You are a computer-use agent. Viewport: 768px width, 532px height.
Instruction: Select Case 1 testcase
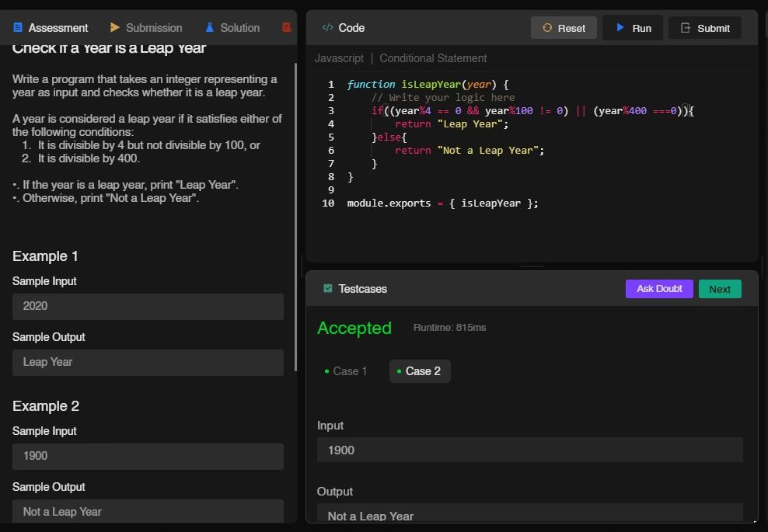(345, 371)
